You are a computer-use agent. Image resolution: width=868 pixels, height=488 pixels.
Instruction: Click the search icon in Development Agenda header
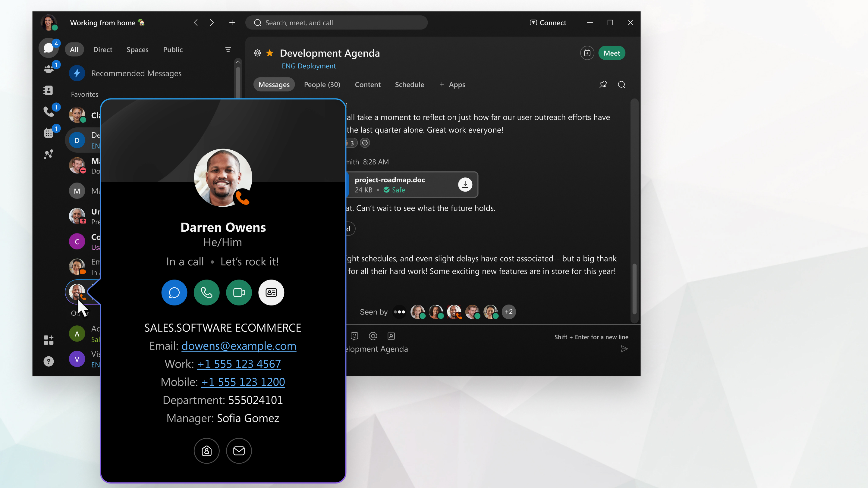pos(621,84)
